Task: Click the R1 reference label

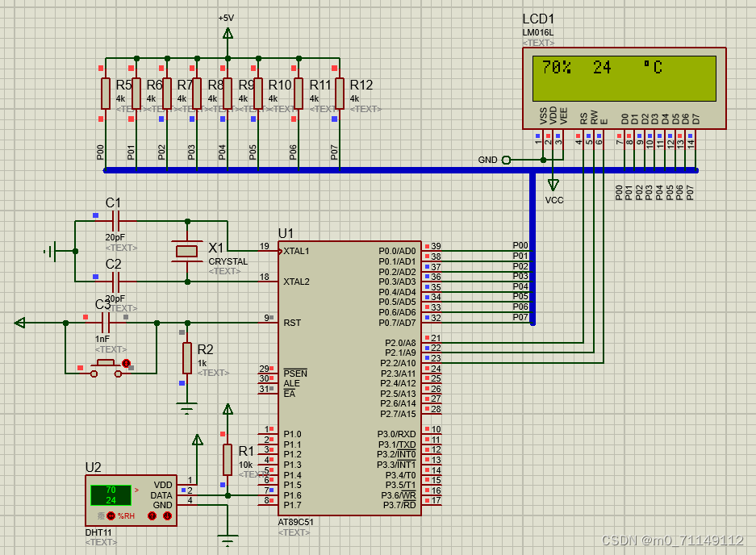Action: [246, 451]
